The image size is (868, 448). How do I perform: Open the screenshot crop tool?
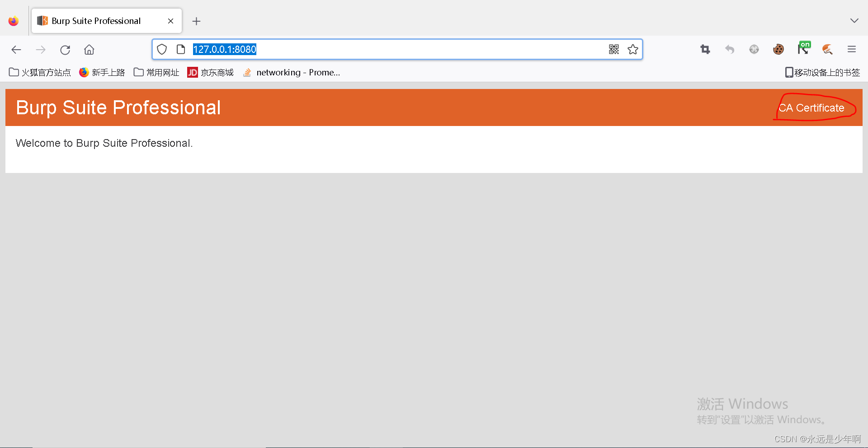(705, 49)
